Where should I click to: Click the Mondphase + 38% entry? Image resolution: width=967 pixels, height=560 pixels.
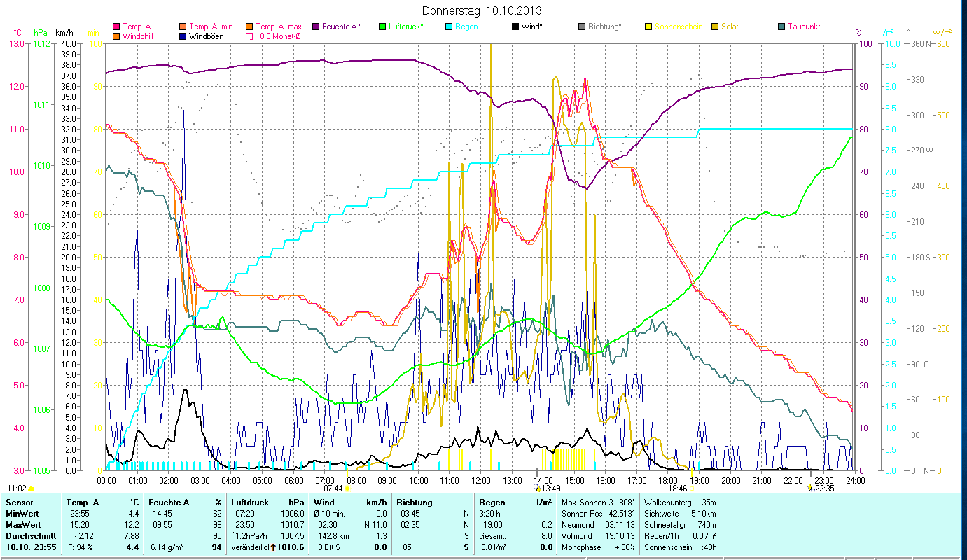tap(599, 547)
